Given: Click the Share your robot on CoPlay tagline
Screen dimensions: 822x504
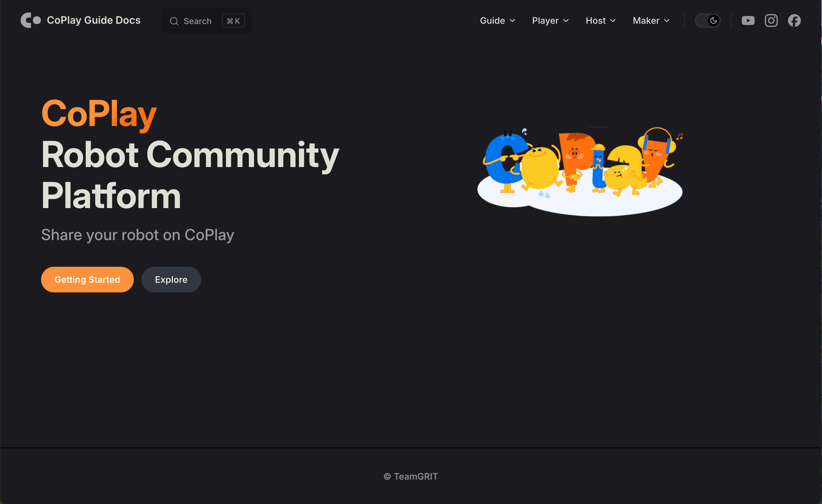Looking at the screenshot, I should 137,235.
